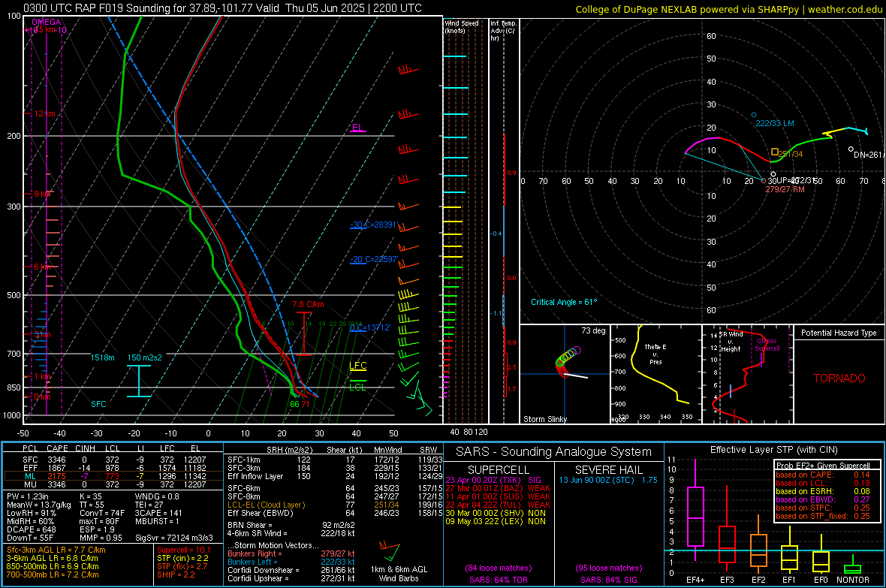Image resolution: width=886 pixels, height=588 pixels.
Task: Click the Sfc-3km AGL LR = 7.7 C/km line
Action: click(56, 550)
